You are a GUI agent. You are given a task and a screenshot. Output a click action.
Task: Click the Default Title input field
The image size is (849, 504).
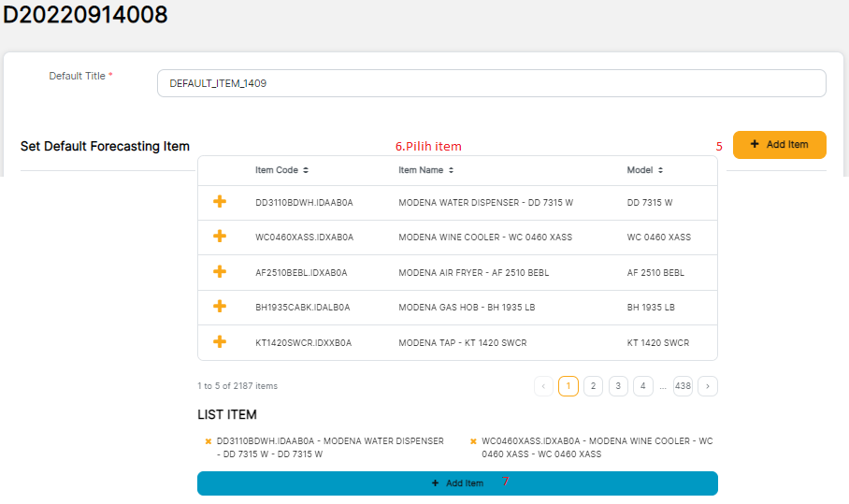491,83
